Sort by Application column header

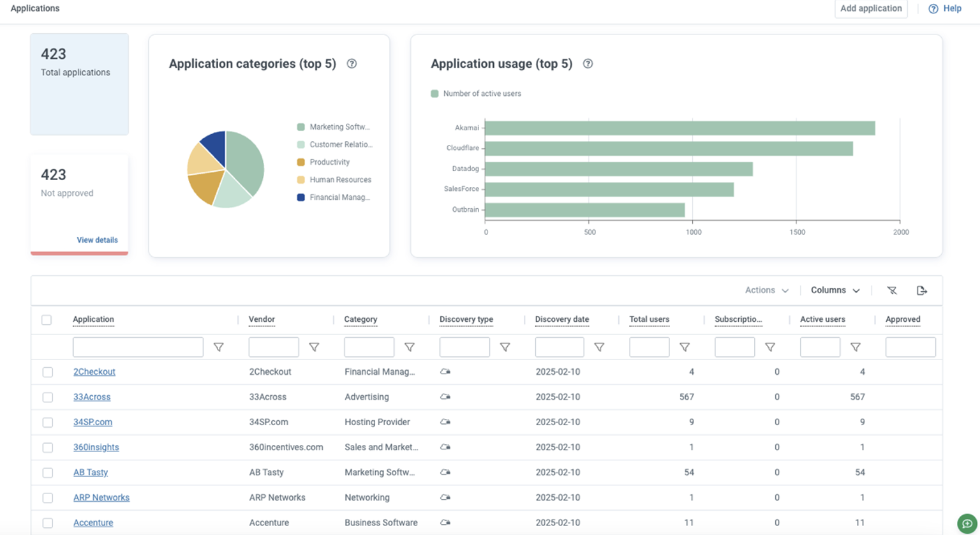point(93,319)
